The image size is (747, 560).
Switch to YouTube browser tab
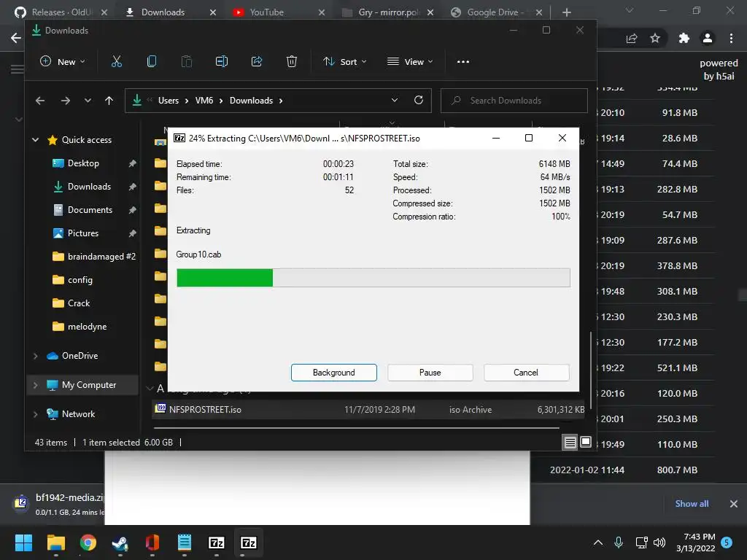click(x=279, y=12)
